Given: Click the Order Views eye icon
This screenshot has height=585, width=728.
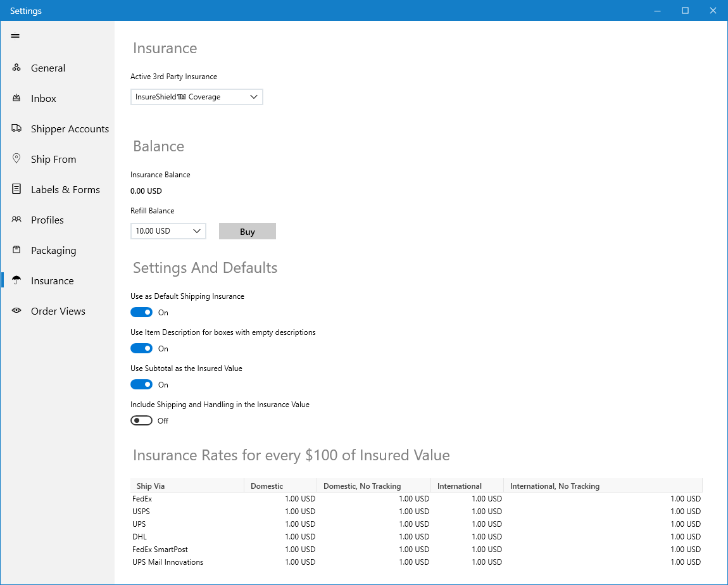Looking at the screenshot, I should (16, 311).
